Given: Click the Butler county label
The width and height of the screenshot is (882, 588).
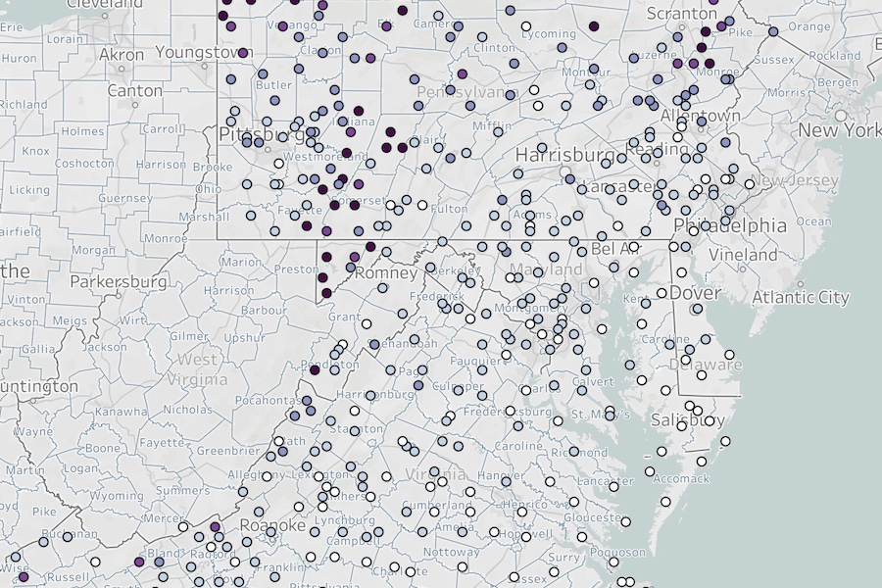Looking at the screenshot, I should point(274,85).
